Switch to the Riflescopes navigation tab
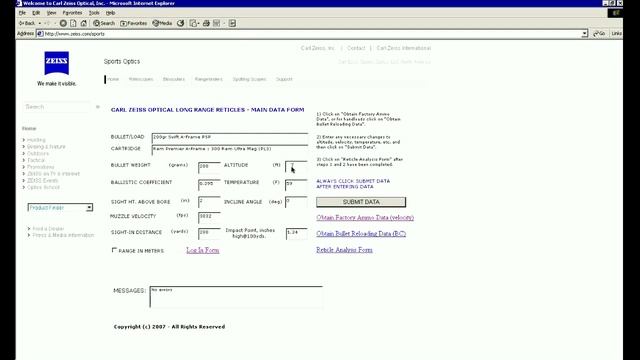The image size is (640, 360). click(x=141, y=79)
